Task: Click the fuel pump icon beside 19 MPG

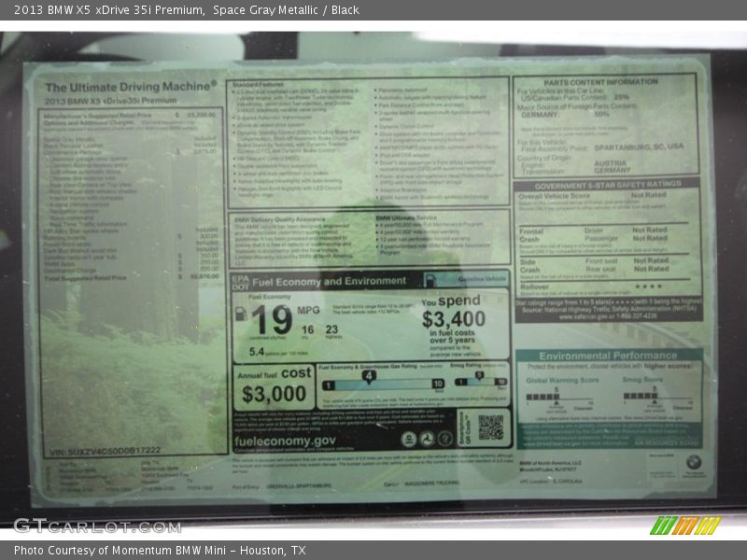Action: point(241,314)
